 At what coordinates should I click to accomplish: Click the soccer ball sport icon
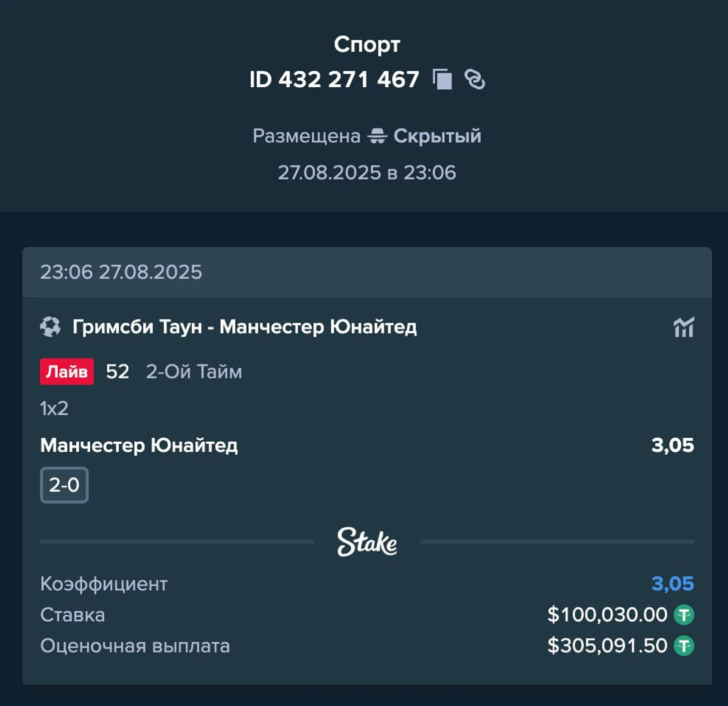tap(50, 327)
